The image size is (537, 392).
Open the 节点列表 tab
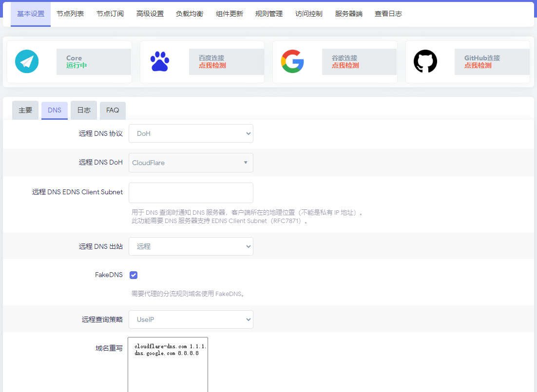tap(70, 14)
